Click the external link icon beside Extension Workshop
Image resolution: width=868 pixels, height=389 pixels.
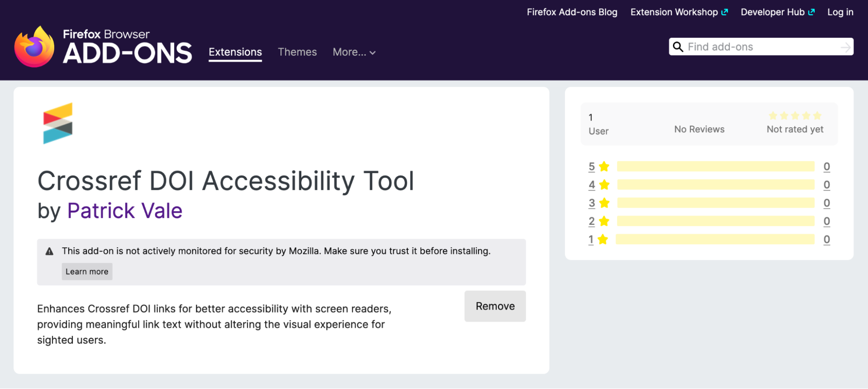pos(724,12)
